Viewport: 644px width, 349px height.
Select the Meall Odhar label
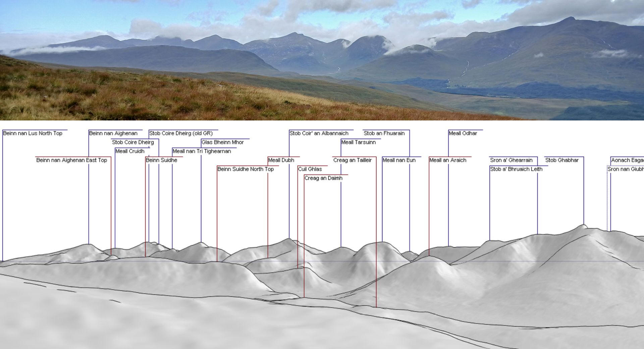pos(463,133)
